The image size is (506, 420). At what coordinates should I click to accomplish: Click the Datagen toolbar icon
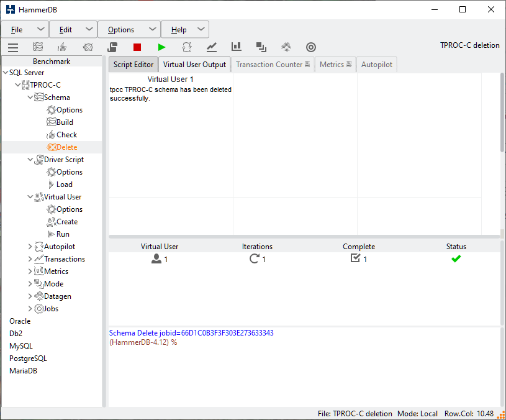[x=286, y=47]
